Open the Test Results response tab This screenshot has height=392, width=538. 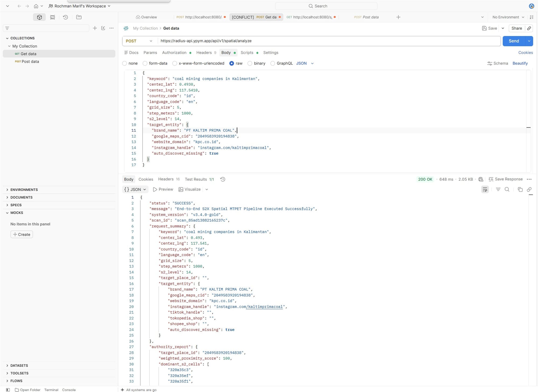point(199,179)
